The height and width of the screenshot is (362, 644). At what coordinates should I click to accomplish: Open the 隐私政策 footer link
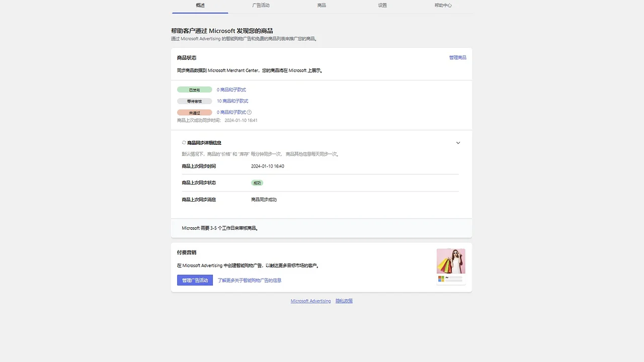(x=344, y=301)
